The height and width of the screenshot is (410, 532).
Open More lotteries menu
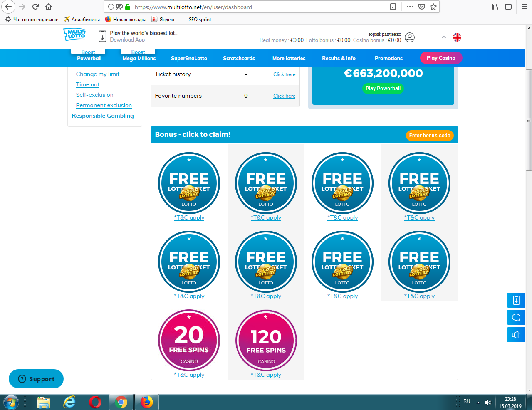pos(289,58)
